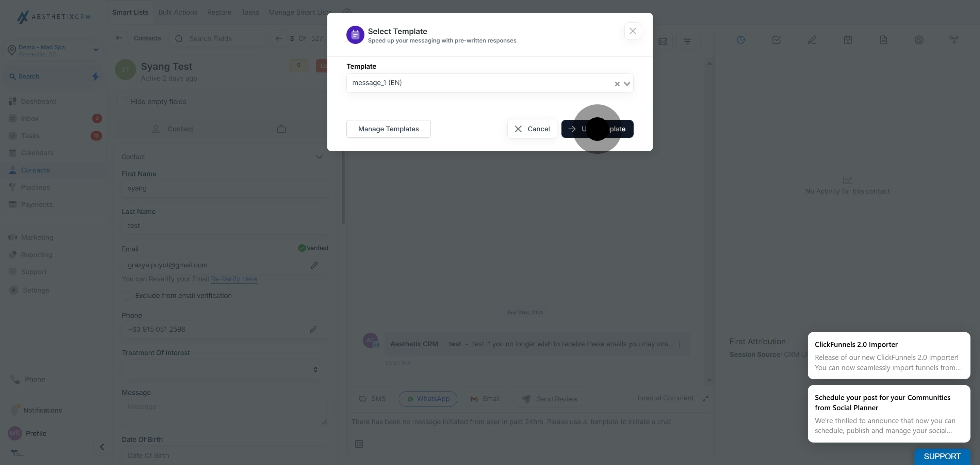Open the activity history icon

pos(741,39)
